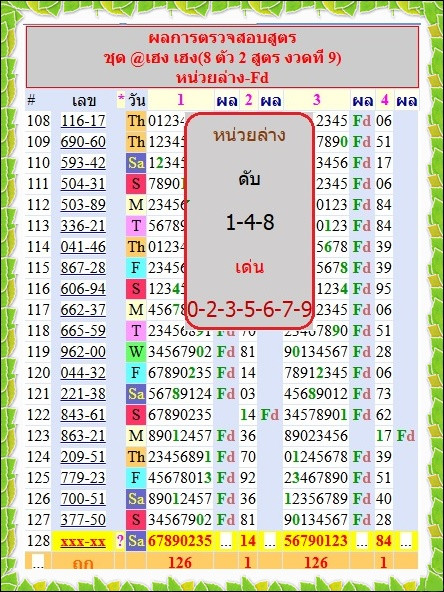Click the 377-50 number link

pos(83,520)
